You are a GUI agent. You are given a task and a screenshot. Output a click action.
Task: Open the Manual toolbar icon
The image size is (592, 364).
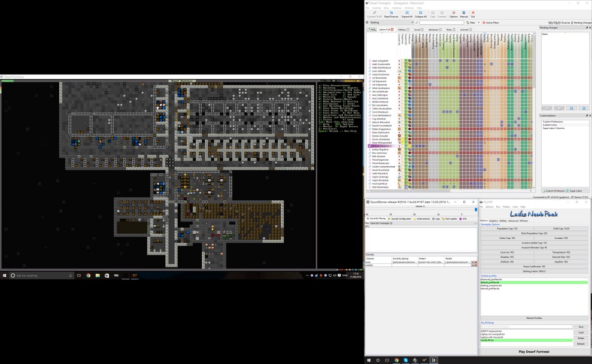coord(464,14)
